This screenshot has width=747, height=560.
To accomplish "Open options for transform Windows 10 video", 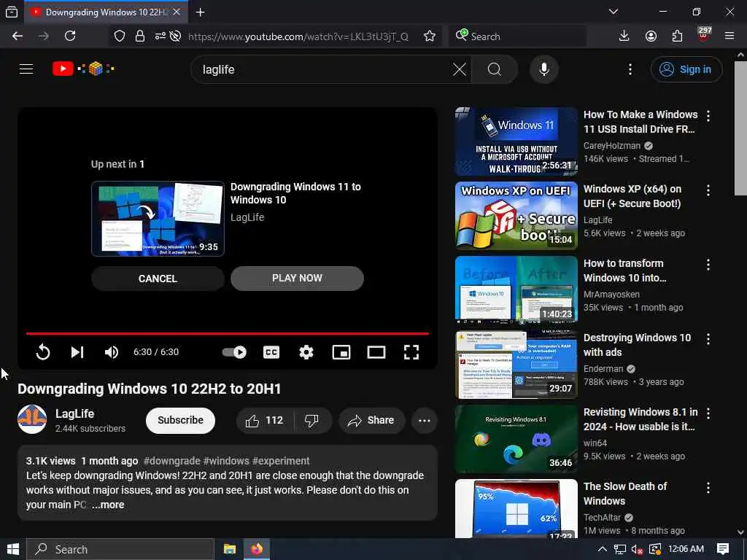I will click(x=708, y=265).
